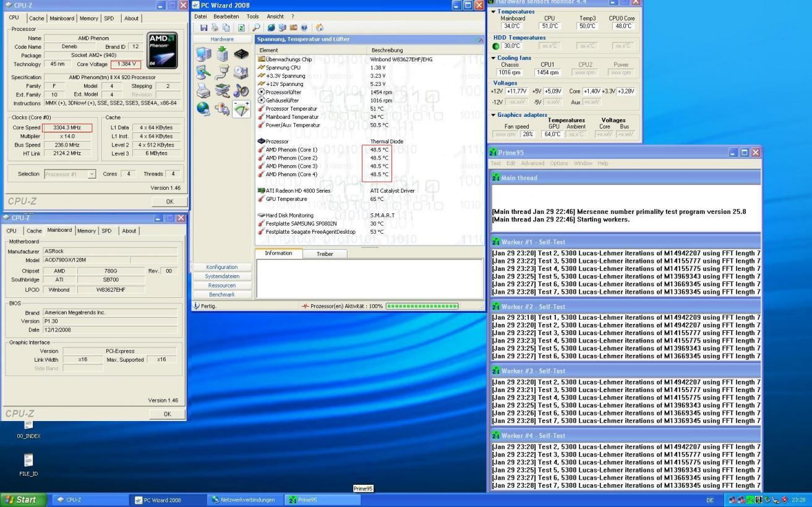The height and width of the screenshot is (507, 812).
Task: Open the Datei menu in PC Wizard
Action: 200,16
